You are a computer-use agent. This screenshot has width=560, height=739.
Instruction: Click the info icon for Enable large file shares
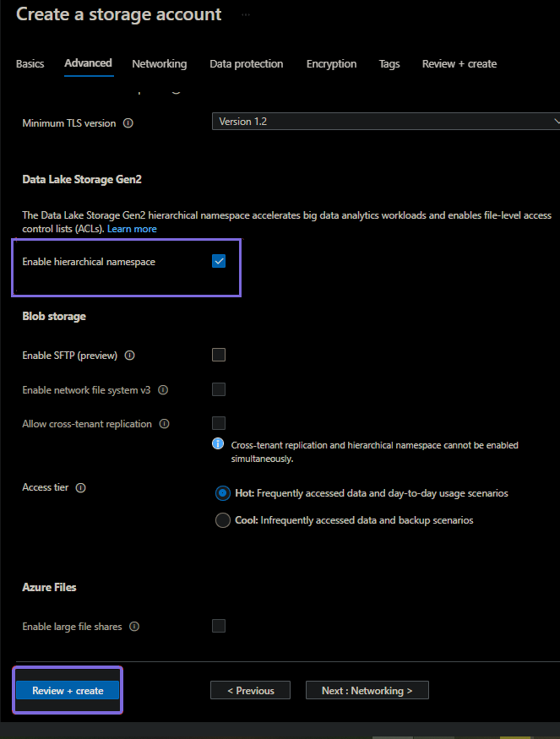[134, 627]
